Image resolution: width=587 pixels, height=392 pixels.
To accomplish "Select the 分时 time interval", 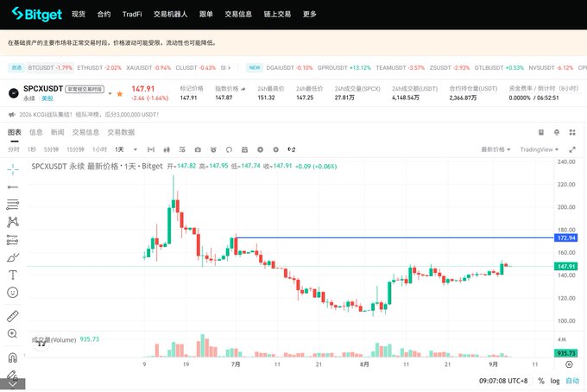I will pyautogui.click(x=14, y=149).
